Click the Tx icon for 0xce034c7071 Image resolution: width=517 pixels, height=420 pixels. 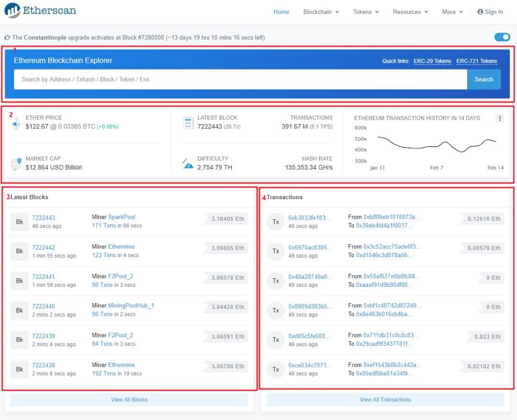tap(276, 369)
